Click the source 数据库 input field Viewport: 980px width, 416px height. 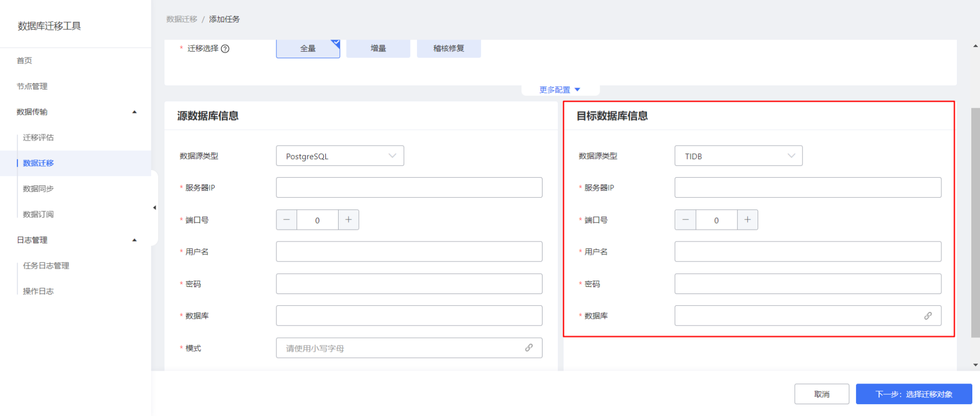coord(409,316)
